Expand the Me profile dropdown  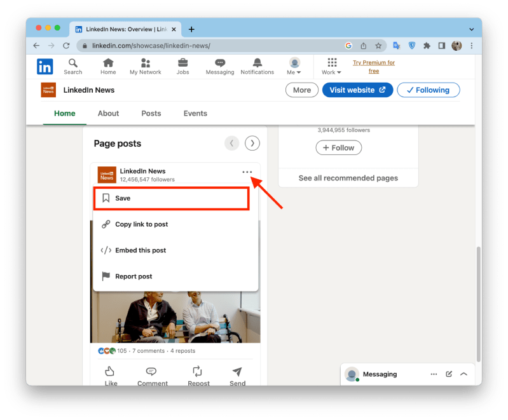[294, 67]
